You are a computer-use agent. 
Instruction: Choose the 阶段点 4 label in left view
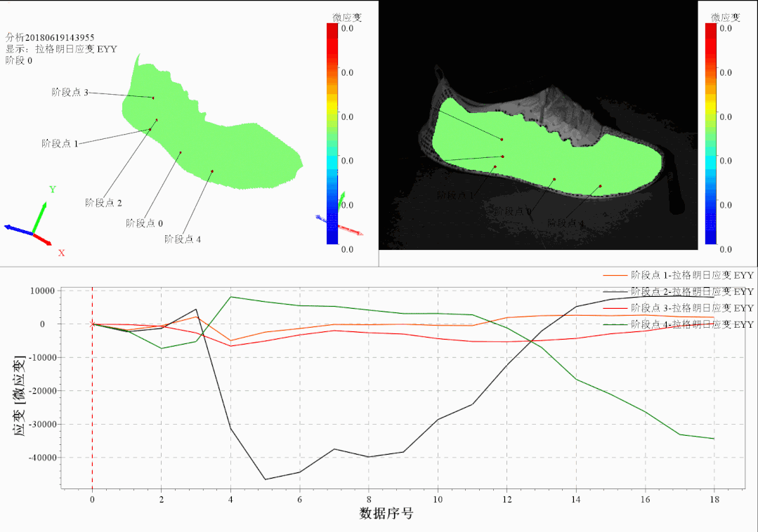click(x=183, y=239)
